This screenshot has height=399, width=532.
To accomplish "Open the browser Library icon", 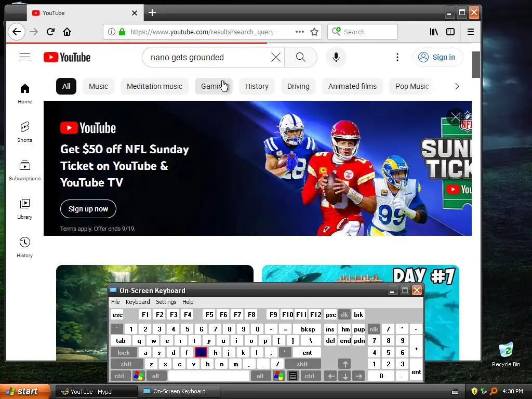I will pyautogui.click(x=434, y=32).
